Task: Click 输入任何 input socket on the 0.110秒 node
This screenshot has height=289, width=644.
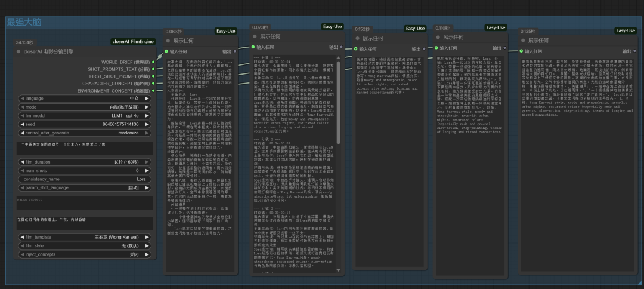Action: (x=436, y=48)
